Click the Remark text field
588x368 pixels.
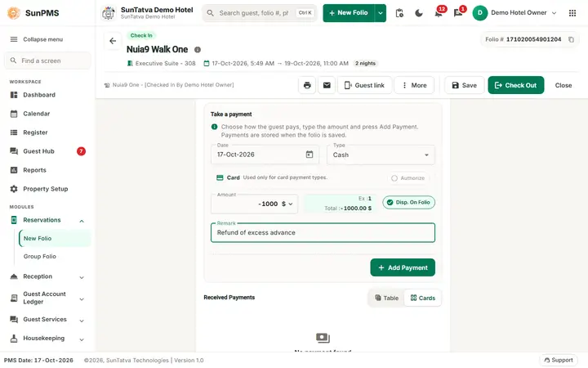coord(323,233)
